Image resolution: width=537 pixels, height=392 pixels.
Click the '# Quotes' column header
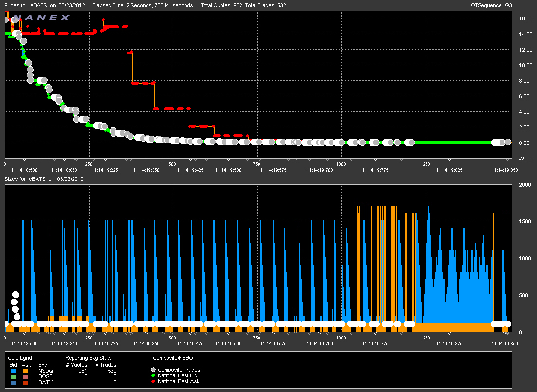point(77,365)
